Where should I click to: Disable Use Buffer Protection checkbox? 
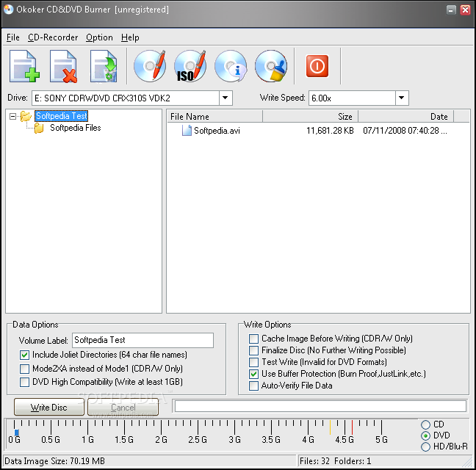click(253, 374)
